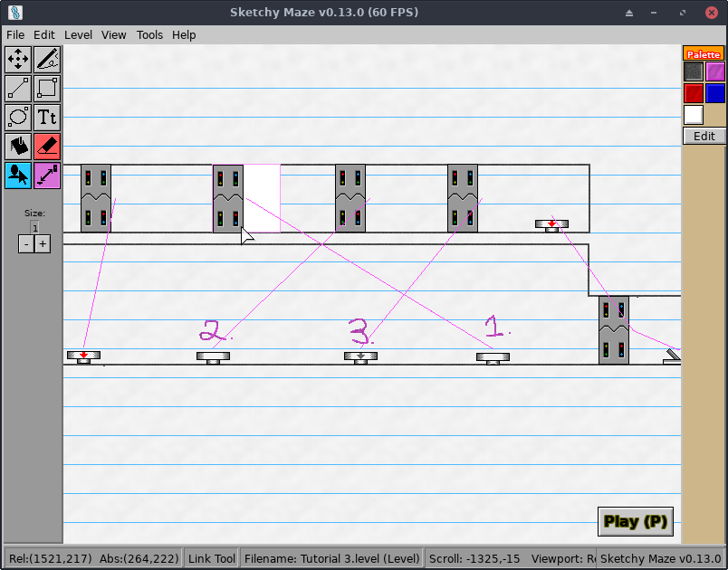728x570 pixels.
Task: Select the Pan tool with four arrows
Action: tap(18, 60)
